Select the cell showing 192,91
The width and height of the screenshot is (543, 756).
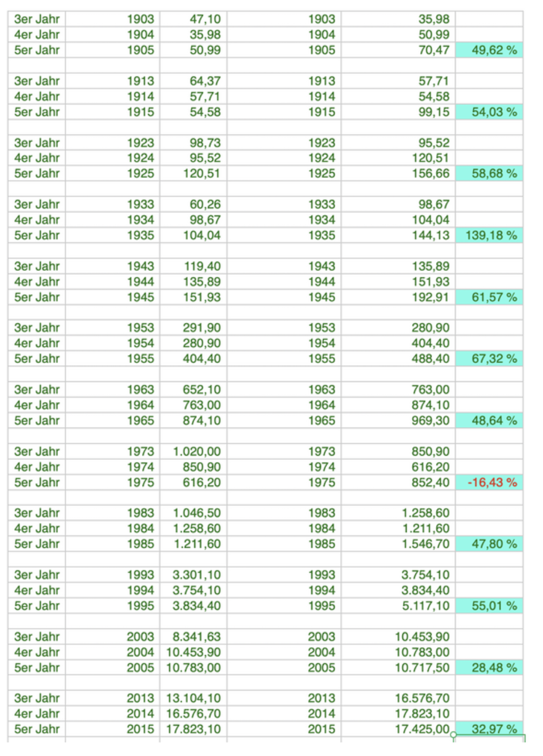pos(398,297)
